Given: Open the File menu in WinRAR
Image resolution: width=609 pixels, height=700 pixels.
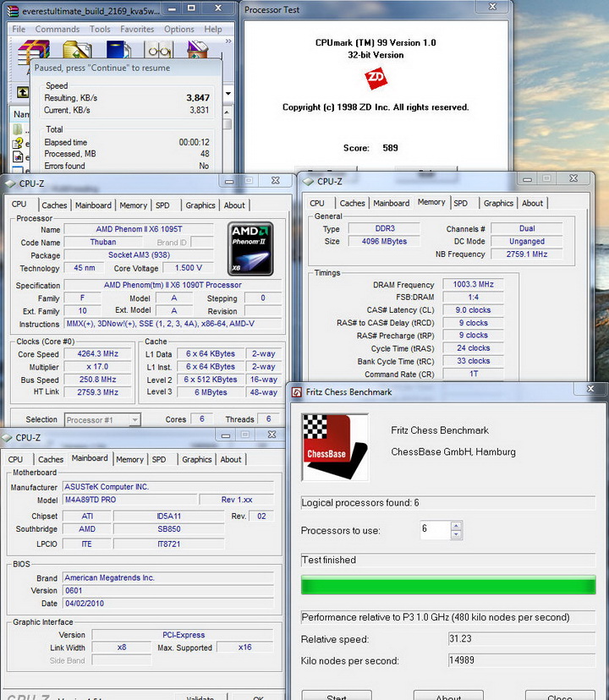Looking at the screenshot, I should [19, 29].
